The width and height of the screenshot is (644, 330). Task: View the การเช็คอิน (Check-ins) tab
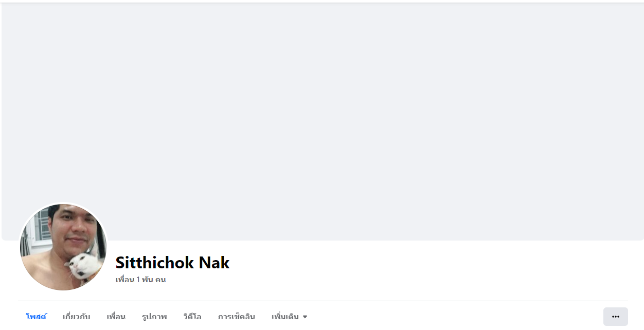point(237,317)
